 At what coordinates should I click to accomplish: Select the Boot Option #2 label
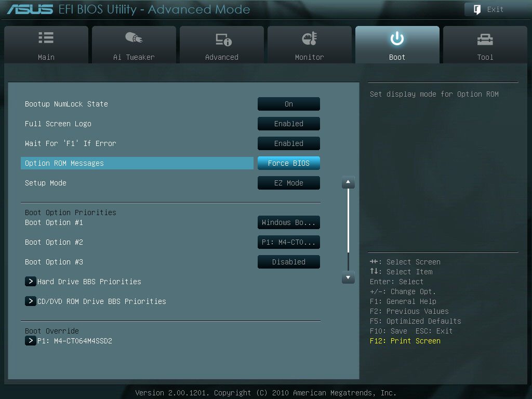(x=54, y=242)
